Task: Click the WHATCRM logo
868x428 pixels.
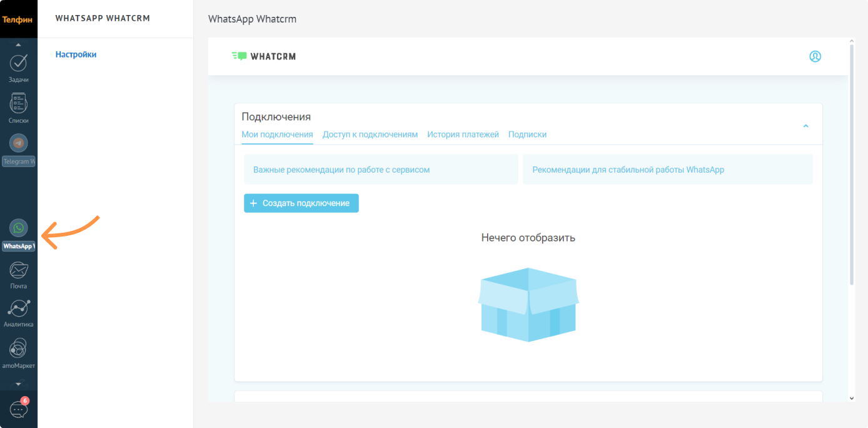Action: point(263,56)
